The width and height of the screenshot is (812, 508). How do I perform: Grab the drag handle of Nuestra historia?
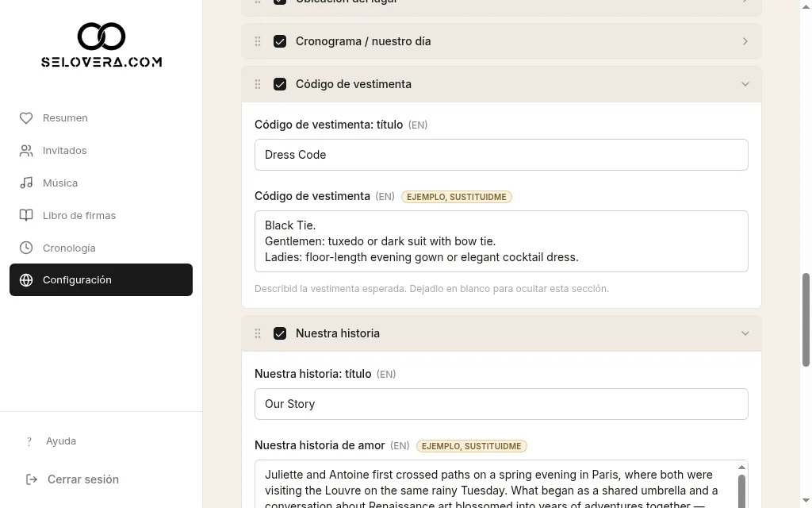258,333
